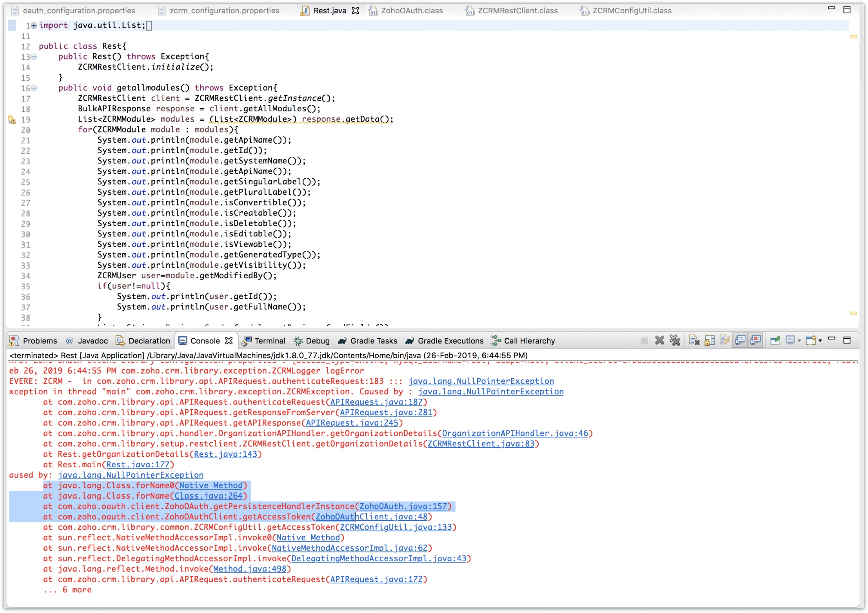Viewport: 868px width, 613px height.
Task: Close the Rest.java editor tab
Action: (356, 11)
